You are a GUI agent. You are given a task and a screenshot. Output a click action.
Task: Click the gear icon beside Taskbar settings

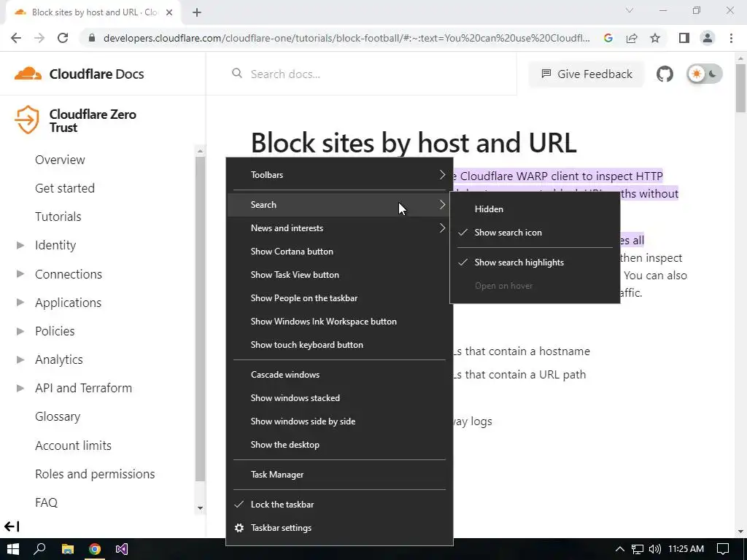tap(239, 528)
